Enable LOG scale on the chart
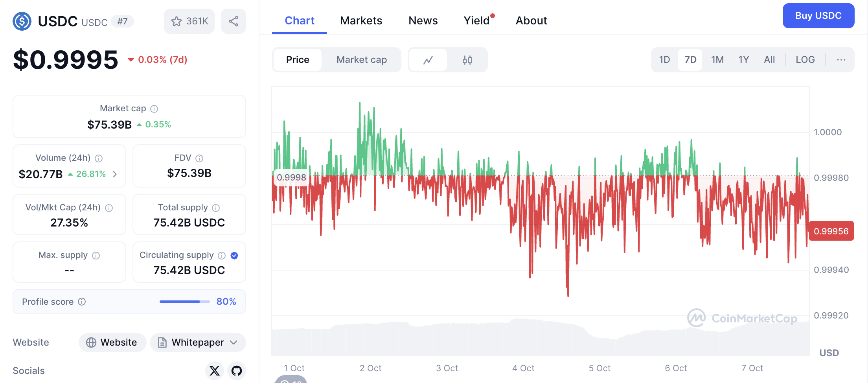Viewport: 868px width, 383px height. tap(805, 59)
